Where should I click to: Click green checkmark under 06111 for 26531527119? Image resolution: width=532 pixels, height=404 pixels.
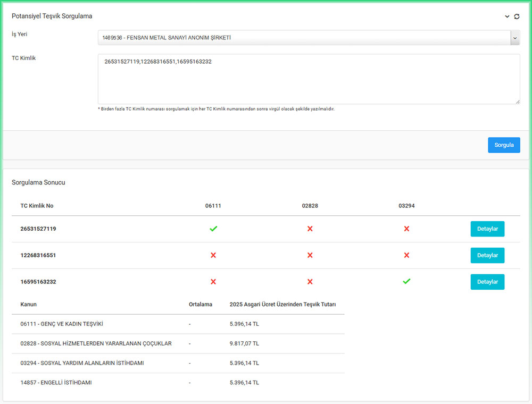[x=213, y=229]
